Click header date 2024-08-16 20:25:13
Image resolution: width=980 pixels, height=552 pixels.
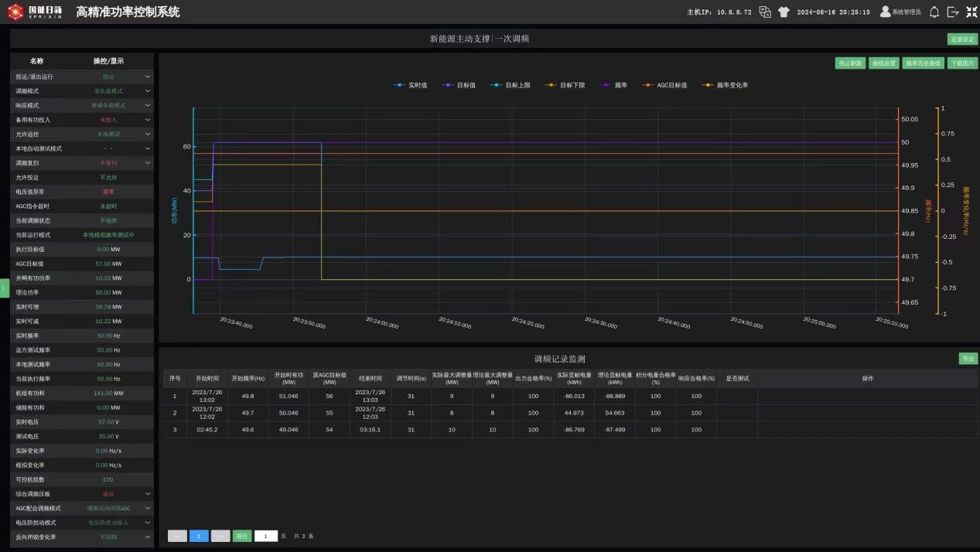pyautogui.click(x=833, y=12)
